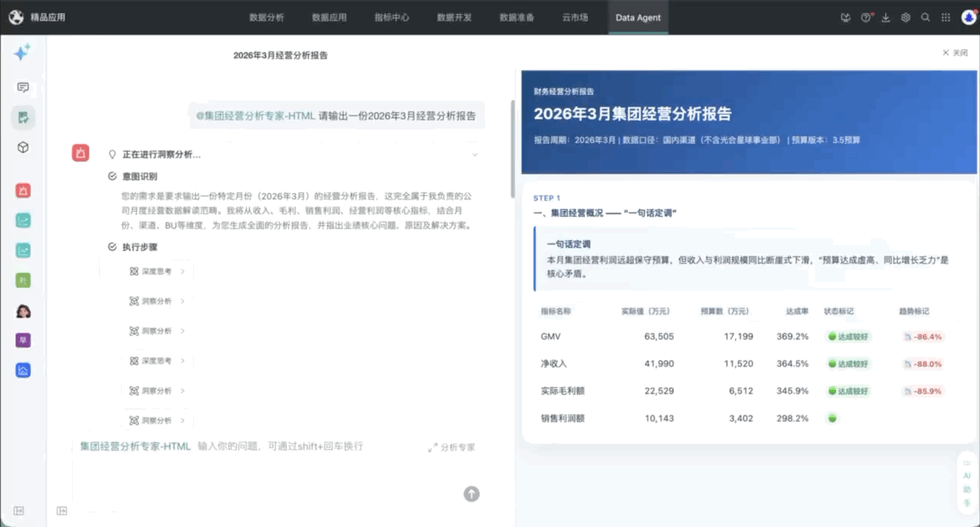
Task: Expand the 分析专家 input area
Action: [452, 447]
